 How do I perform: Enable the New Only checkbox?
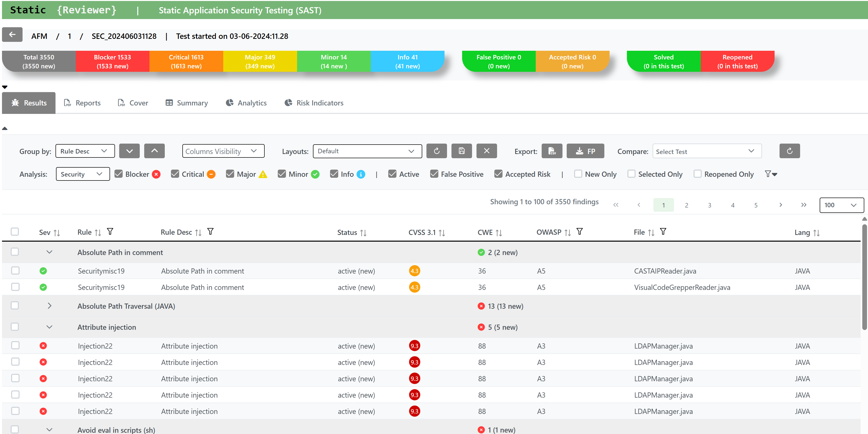578,174
